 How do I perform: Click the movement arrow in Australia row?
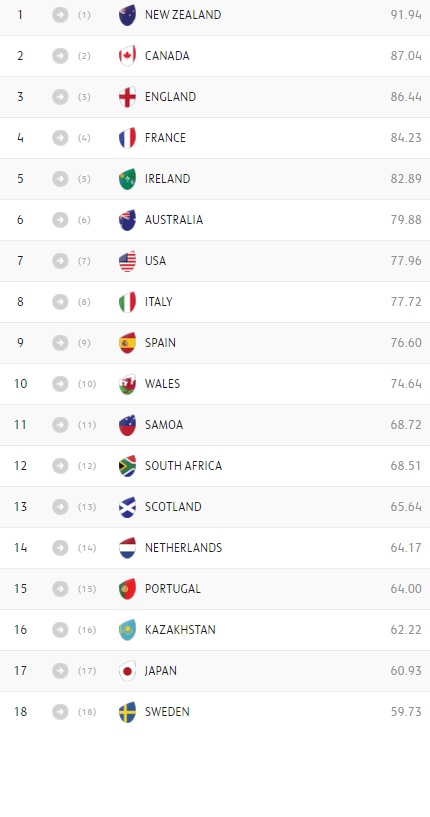[x=60, y=220]
